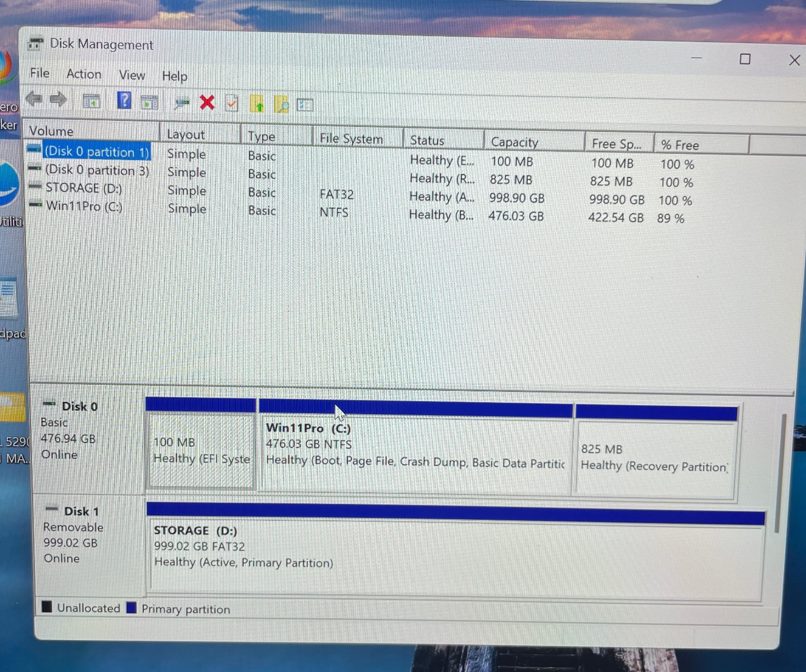Click the drive icon beside STORAGE (D:)

[35, 187]
